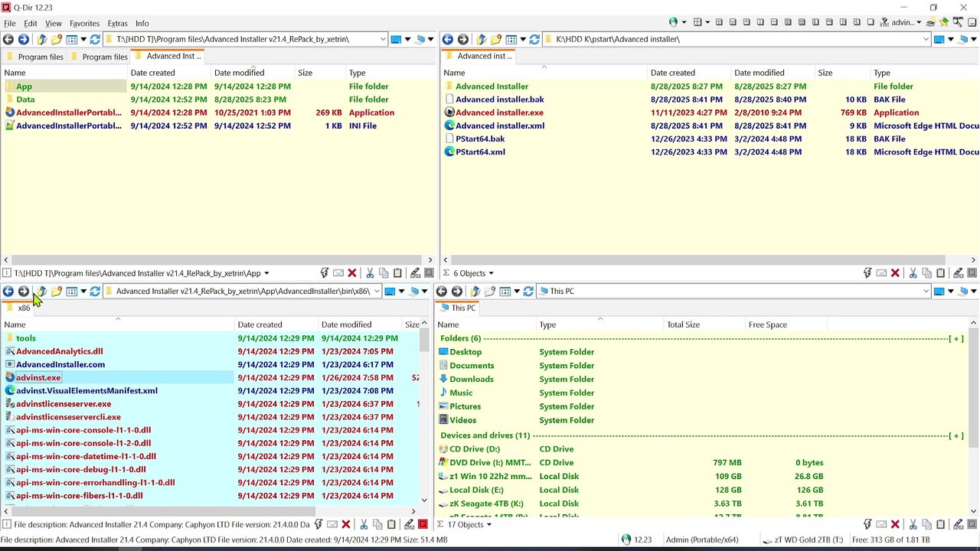Open the Info menu
The width and height of the screenshot is (980, 551).
click(142, 23)
